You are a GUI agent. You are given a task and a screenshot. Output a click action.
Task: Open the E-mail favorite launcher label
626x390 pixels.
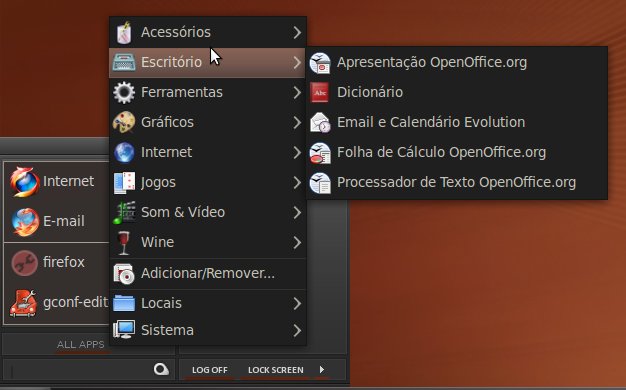tap(64, 221)
